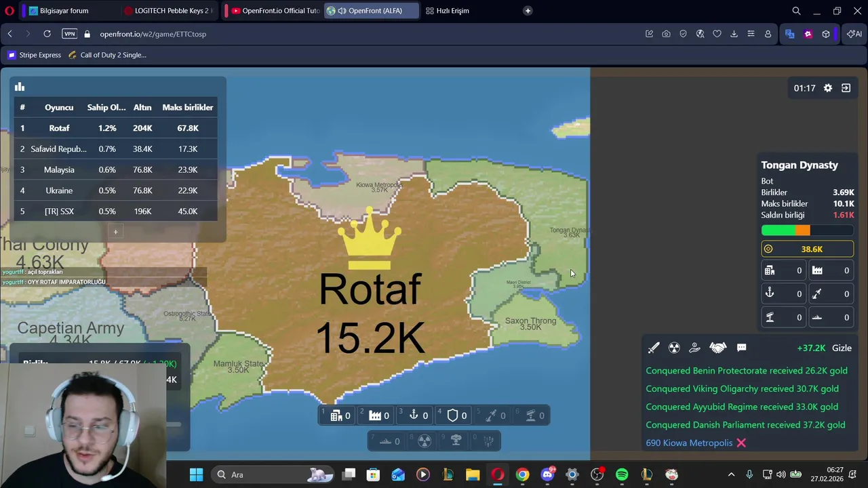Image resolution: width=868 pixels, height=488 pixels.
Task: Click Tongan Dynasty city count box
Action: [783, 271]
